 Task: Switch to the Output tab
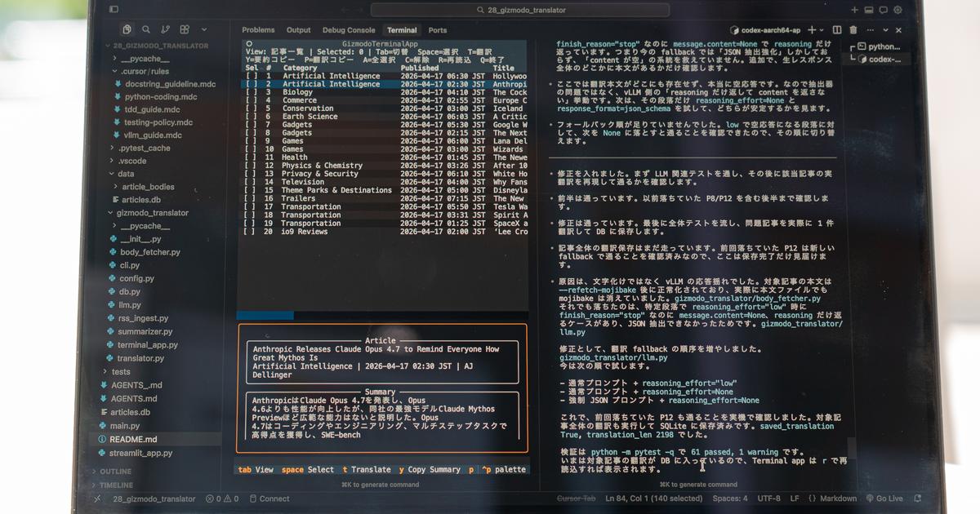298,30
